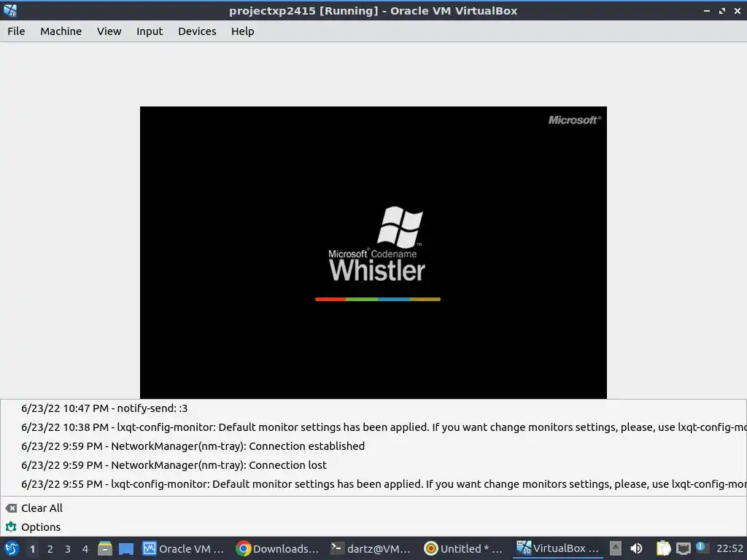
Task: Open the file manager icon in taskbar
Action: click(105, 548)
